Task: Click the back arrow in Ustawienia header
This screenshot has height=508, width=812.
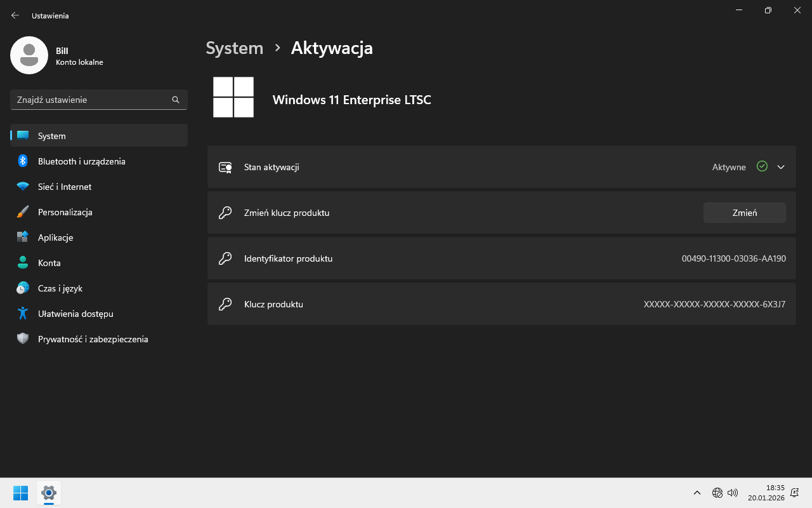Action: coord(15,15)
